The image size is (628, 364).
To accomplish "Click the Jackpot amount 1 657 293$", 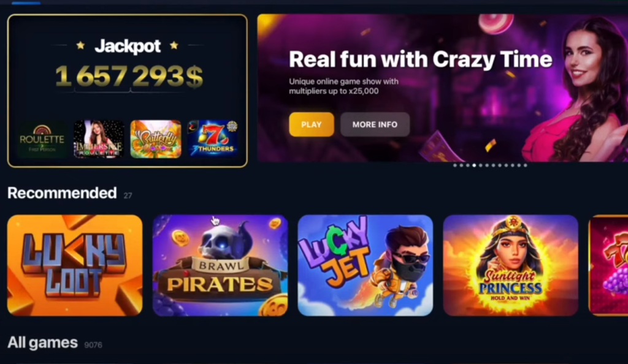I will tap(129, 76).
